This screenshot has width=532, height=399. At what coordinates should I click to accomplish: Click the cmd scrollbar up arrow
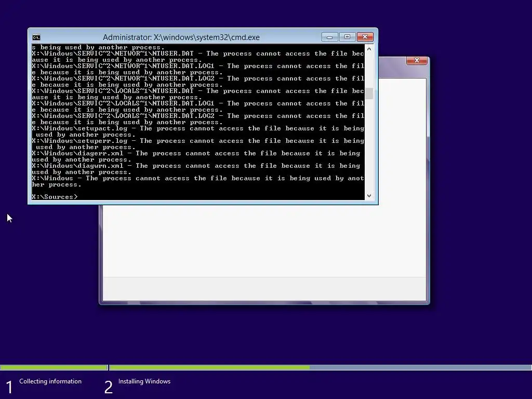369,49
